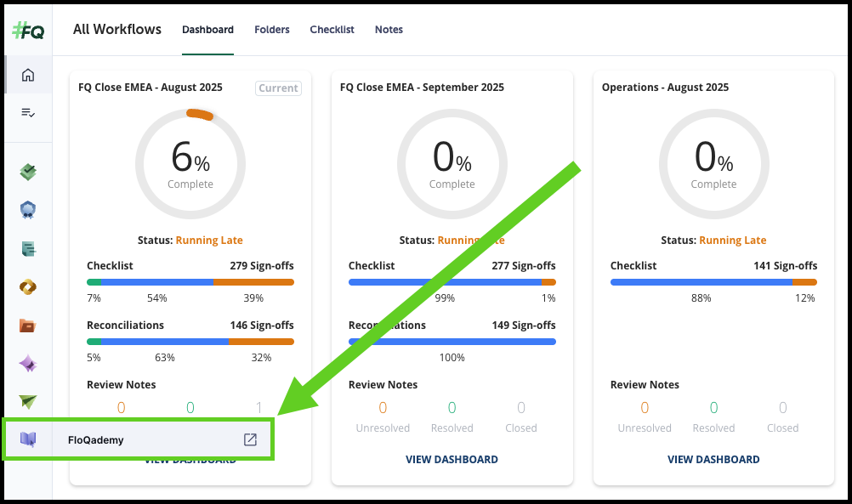852x504 pixels.
Task: Go to the Notes tab
Action: 389,30
